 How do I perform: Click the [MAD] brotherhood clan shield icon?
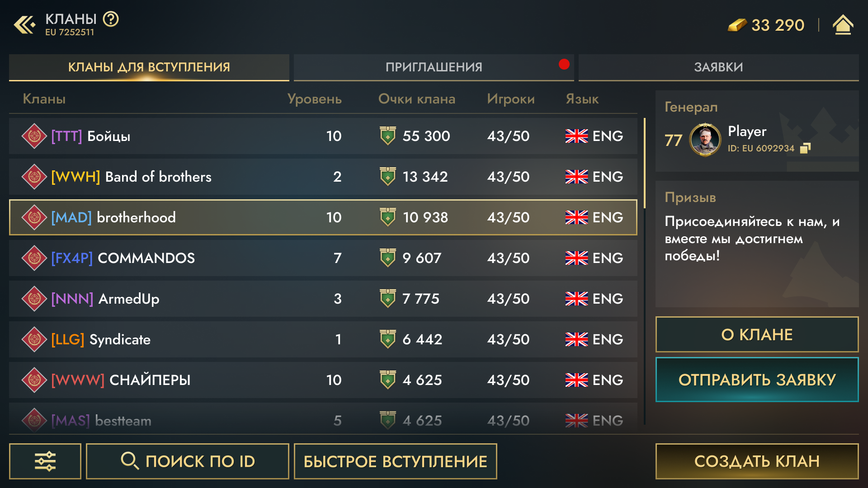33,216
